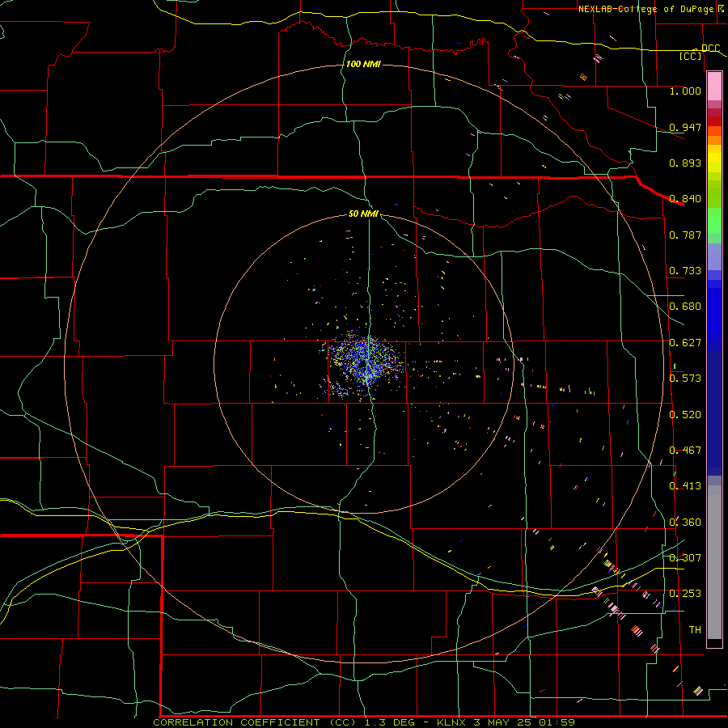Click the 100 NMI range ring label
This screenshot has height=728, width=728.
363,64
